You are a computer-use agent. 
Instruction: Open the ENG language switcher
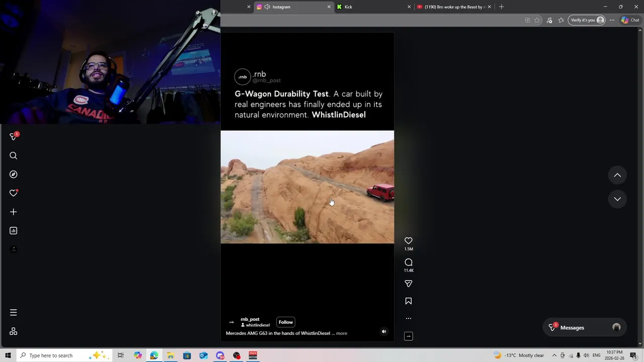coord(597,355)
